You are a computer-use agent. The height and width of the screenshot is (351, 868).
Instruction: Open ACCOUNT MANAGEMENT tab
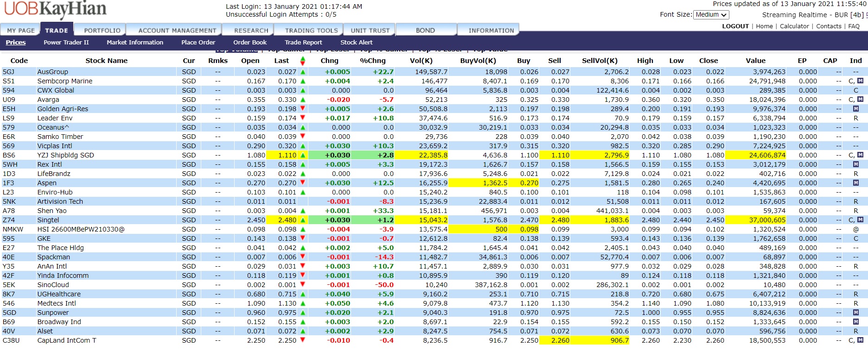(177, 31)
